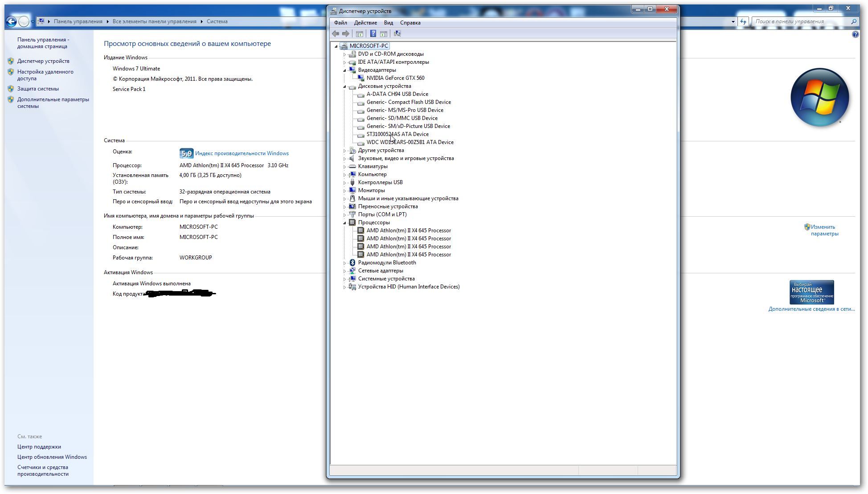Click the Windows Experience Index 5,9 score badge

(x=186, y=153)
